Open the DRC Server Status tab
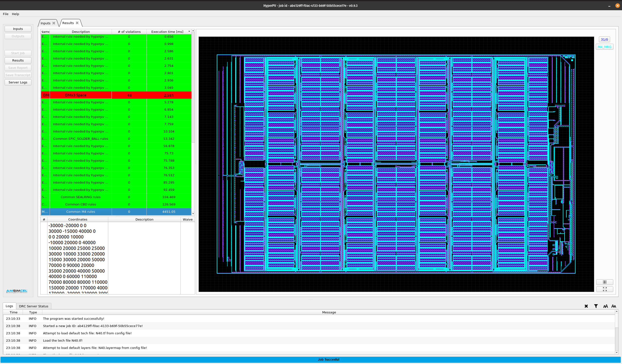The image size is (622, 364). [x=34, y=306]
